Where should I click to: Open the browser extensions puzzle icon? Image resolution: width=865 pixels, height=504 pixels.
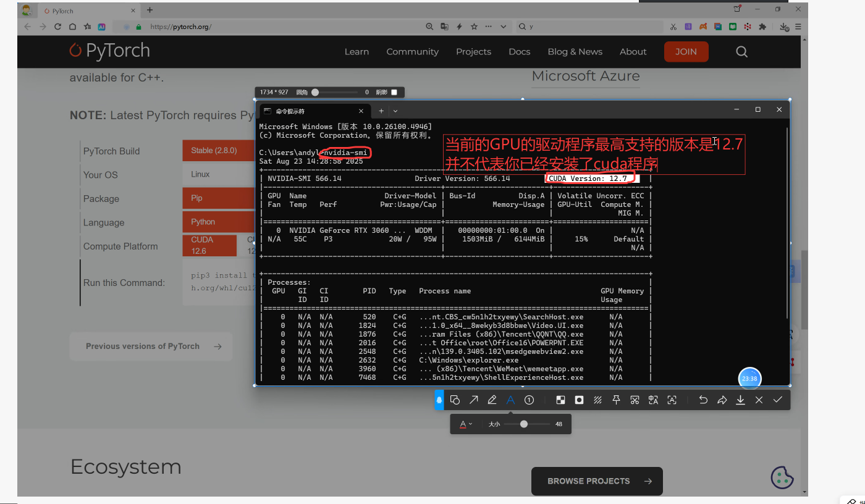[762, 27]
